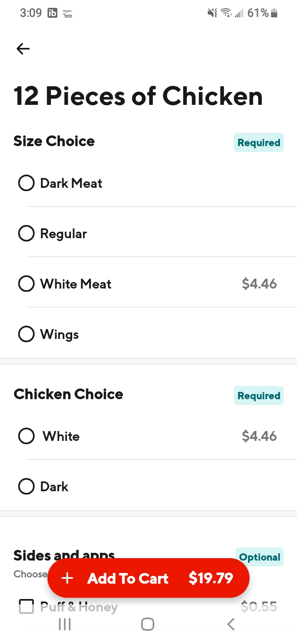Tap the Wi-Fi status icon
The height and width of the screenshot is (644, 297).
226,13
